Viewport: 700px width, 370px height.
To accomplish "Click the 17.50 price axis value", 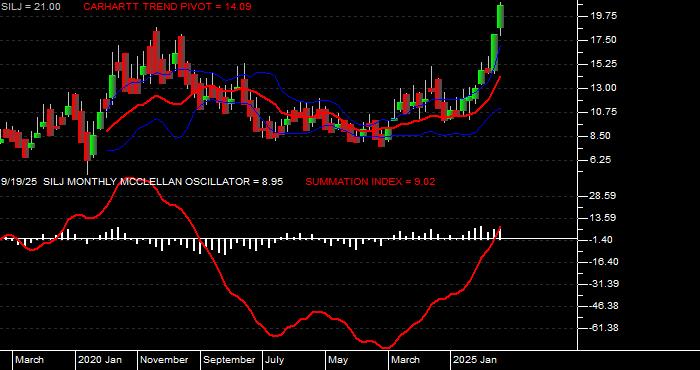I will pos(603,40).
